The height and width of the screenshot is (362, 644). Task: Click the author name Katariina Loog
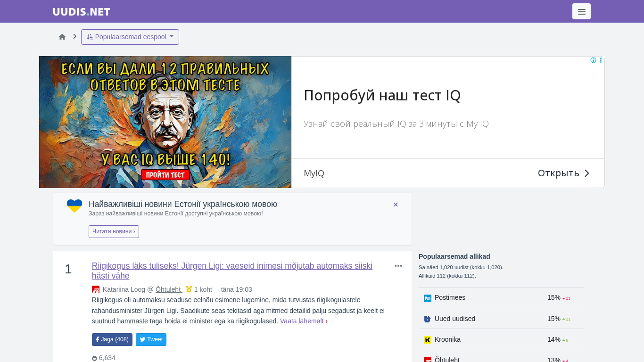[124, 289]
